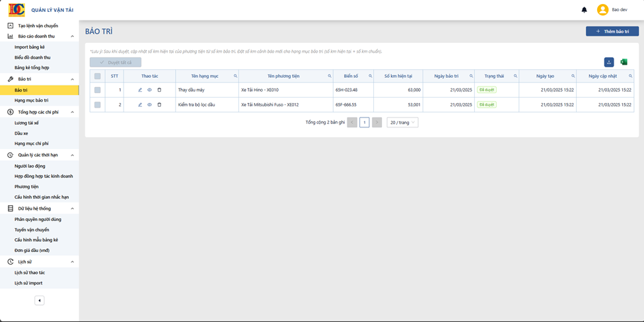Export table to Excel icon
This screenshot has width=644, height=322.
tap(624, 62)
